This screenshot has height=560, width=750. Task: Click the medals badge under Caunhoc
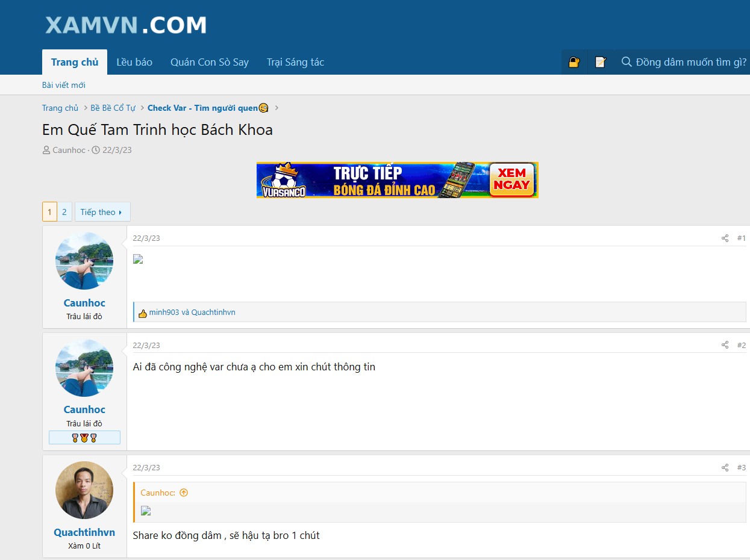tap(84, 438)
